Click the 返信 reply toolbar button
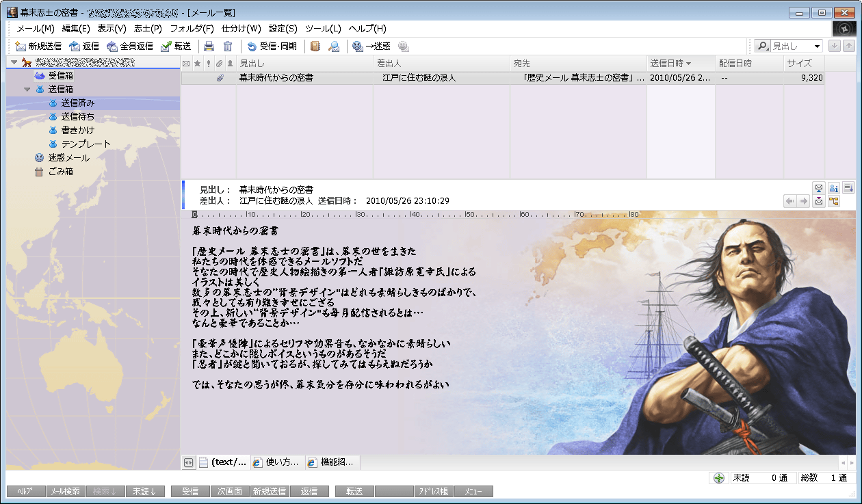Viewport: 862px width, 504px height. 84,47
